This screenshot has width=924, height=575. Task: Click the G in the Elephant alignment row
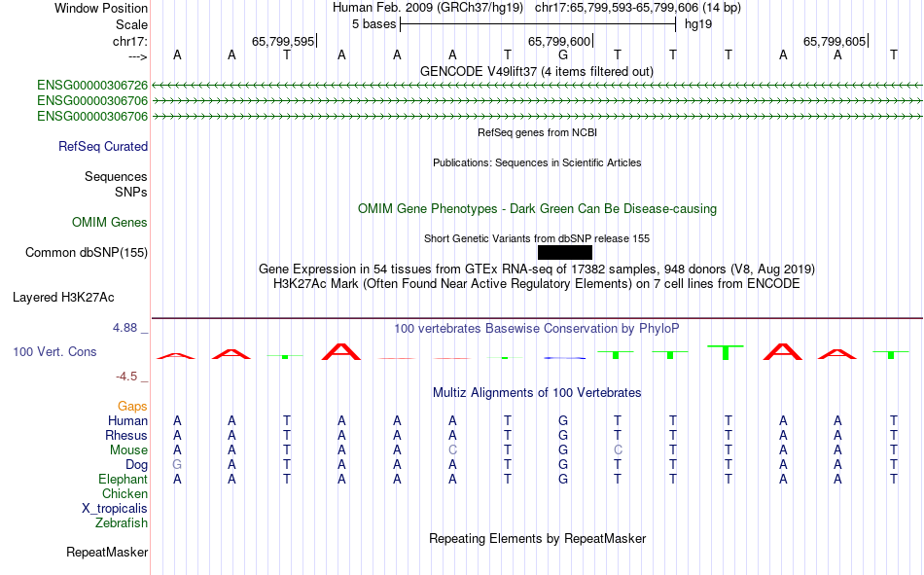point(563,480)
